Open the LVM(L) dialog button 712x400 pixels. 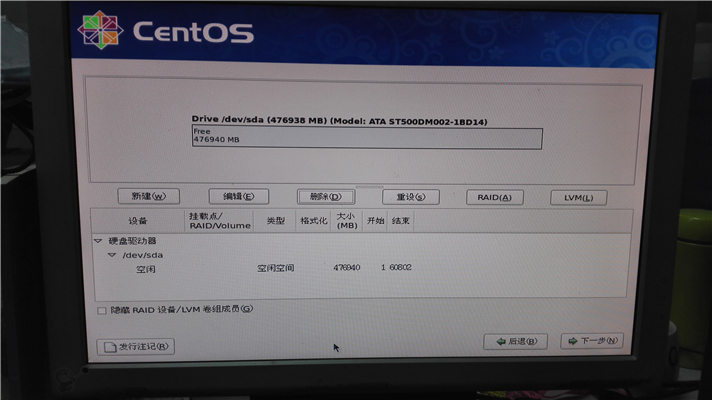coord(578,198)
